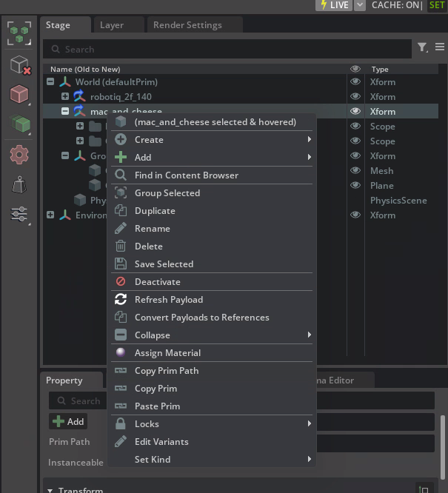Click the Stage search input field
The image size is (448, 493).
(x=226, y=49)
